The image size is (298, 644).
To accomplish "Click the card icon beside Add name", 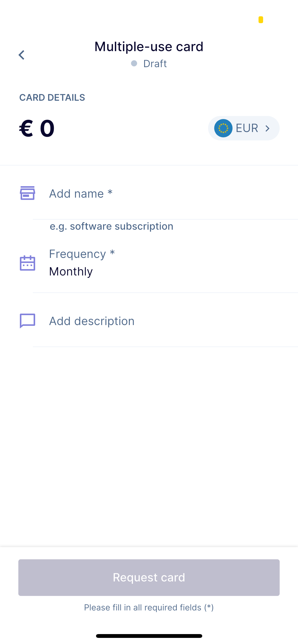I will [x=28, y=193].
